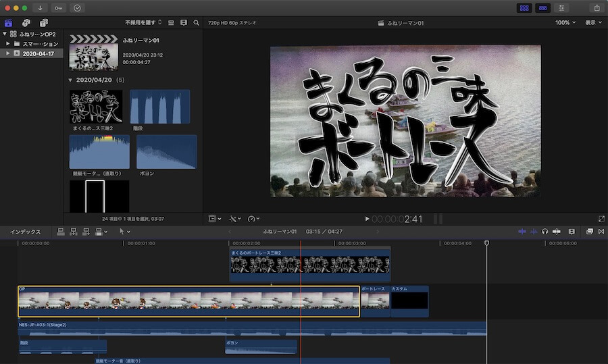Viewport: 608px width, 364px height.
Task: Open the Titles and Generators sidebar
Action: [44, 23]
